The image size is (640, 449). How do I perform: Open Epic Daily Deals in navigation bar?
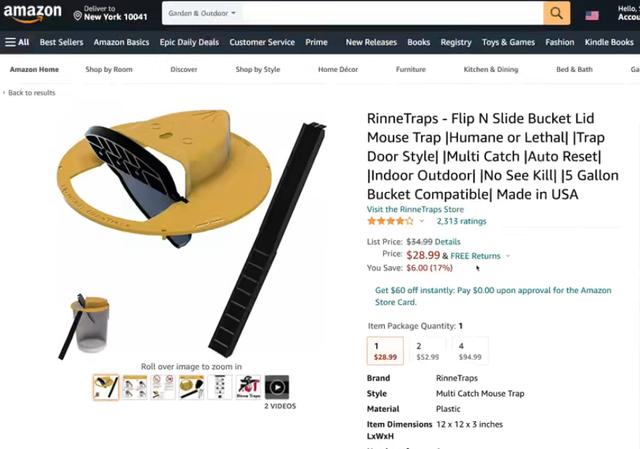pos(189,42)
